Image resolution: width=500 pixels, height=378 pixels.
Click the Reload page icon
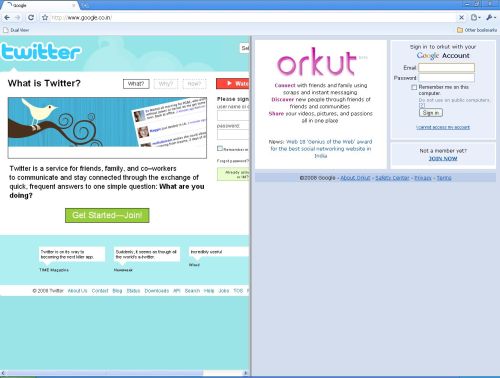pyautogui.click(x=31, y=17)
